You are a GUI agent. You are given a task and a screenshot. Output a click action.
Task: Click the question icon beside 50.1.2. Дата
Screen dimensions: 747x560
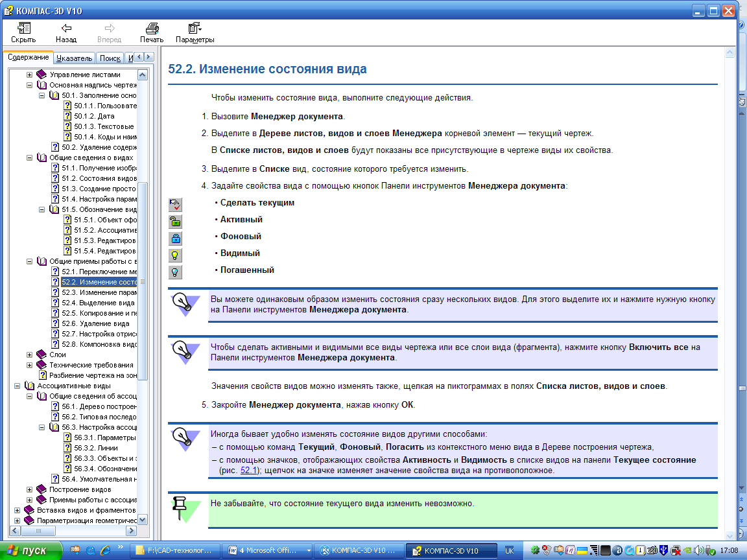click(x=67, y=116)
